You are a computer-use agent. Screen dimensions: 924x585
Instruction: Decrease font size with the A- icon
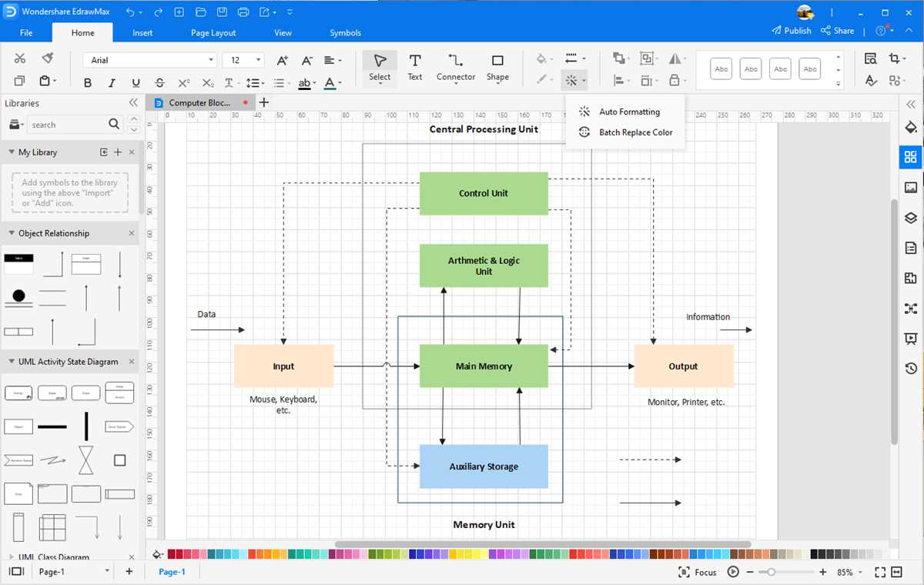point(306,60)
